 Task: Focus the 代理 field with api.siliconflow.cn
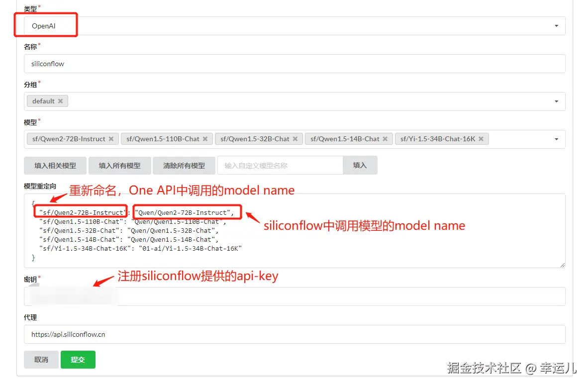coord(294,334)
